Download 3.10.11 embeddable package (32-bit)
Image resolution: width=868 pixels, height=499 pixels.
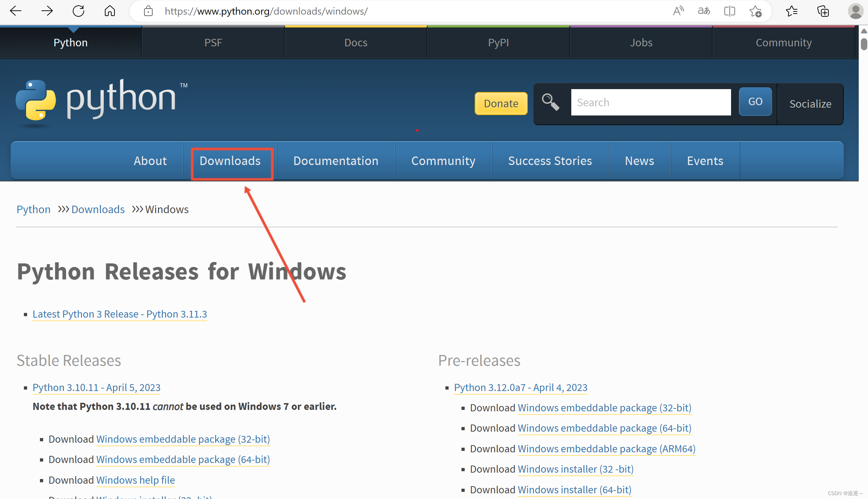(x=183, y=439)
